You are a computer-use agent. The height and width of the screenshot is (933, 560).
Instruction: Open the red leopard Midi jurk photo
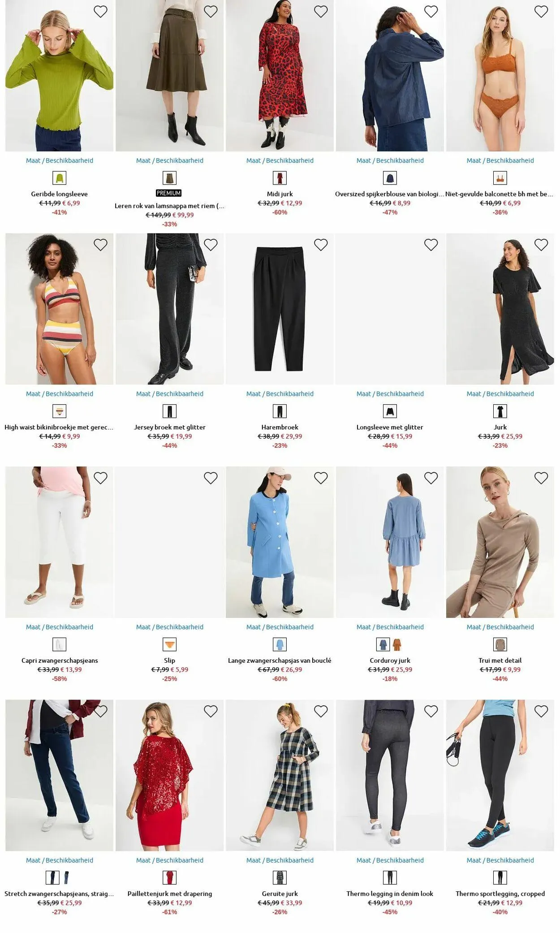(280, 76)
